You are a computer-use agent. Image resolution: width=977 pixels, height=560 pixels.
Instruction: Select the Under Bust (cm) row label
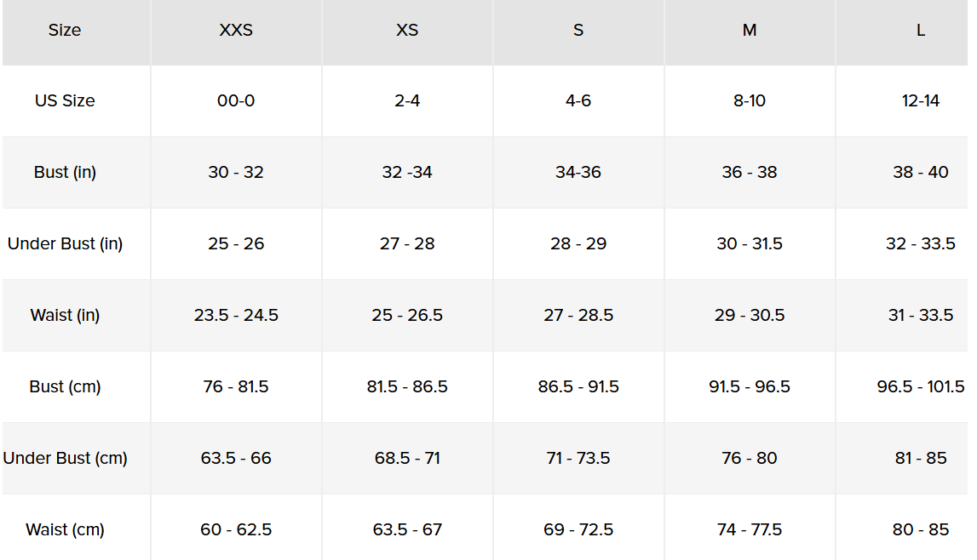[65, 458]
